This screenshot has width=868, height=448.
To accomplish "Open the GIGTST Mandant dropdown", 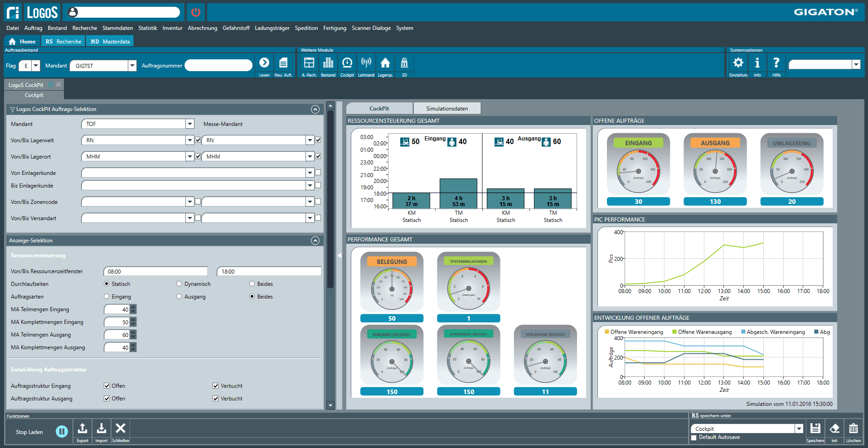I will [132, 66].
